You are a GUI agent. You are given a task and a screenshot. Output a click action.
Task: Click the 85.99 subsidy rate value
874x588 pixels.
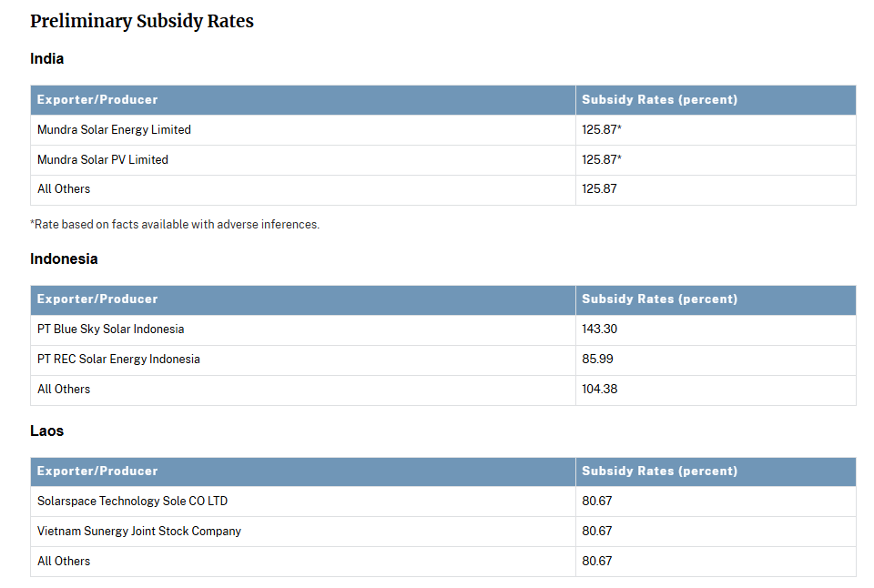click(x=596, y=360)
